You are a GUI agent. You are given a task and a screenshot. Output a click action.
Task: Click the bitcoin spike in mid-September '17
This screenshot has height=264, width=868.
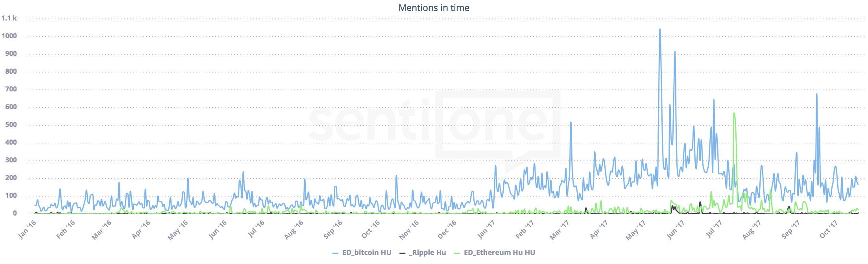coord(817,94)
